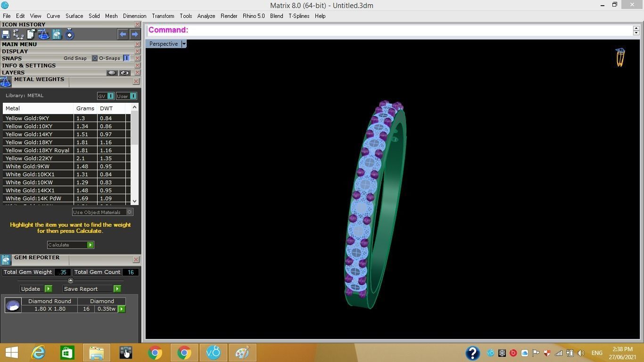
Task: Open the Surface menu
Action: point(74,16)
